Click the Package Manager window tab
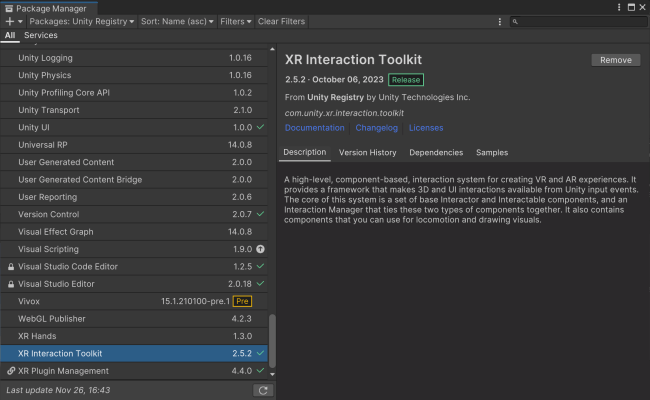The width and height of the screenshot is (650, 400). coord(49,8)
